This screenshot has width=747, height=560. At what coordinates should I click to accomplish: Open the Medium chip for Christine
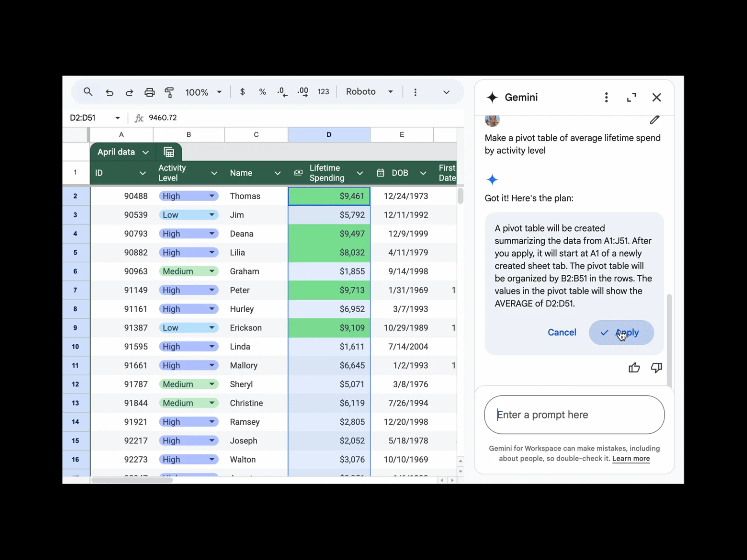pos(189,403)
